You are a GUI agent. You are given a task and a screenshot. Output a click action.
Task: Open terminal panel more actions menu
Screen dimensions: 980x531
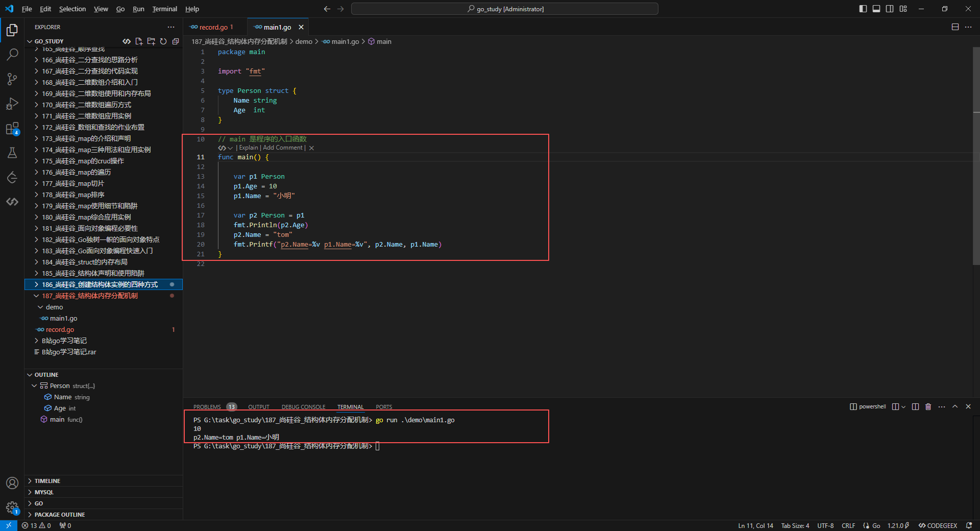(942, 407)
